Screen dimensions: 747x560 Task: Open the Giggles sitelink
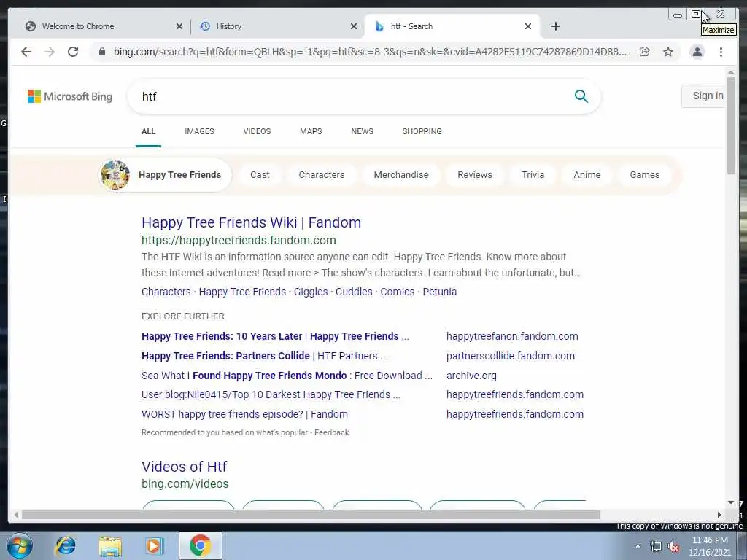tap(311, 292)
